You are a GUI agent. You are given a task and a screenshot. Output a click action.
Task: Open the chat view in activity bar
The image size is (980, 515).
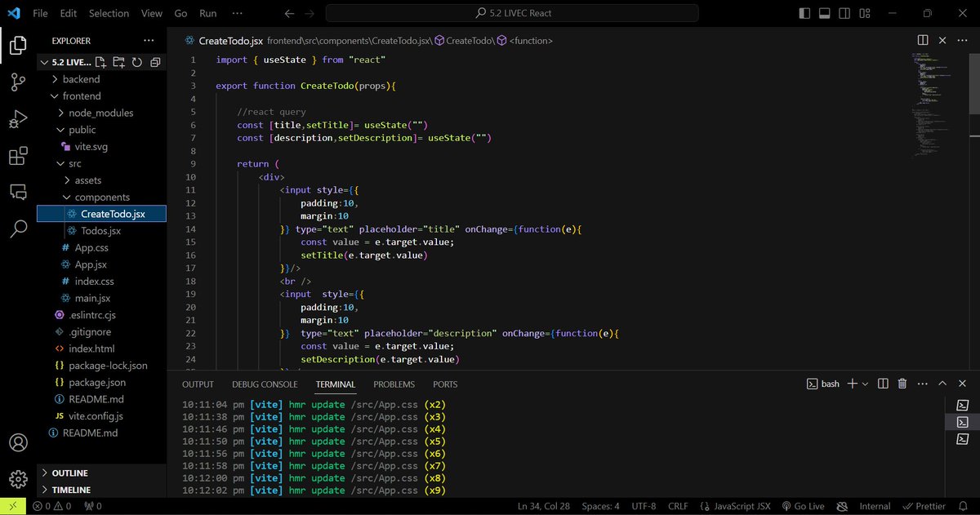point(18,193)
